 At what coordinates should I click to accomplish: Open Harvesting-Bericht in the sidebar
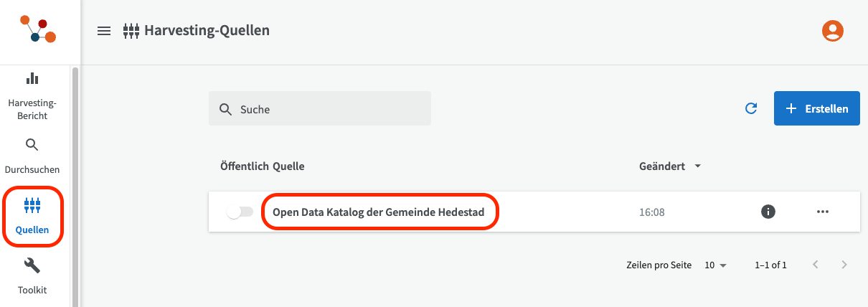[32, 96]
